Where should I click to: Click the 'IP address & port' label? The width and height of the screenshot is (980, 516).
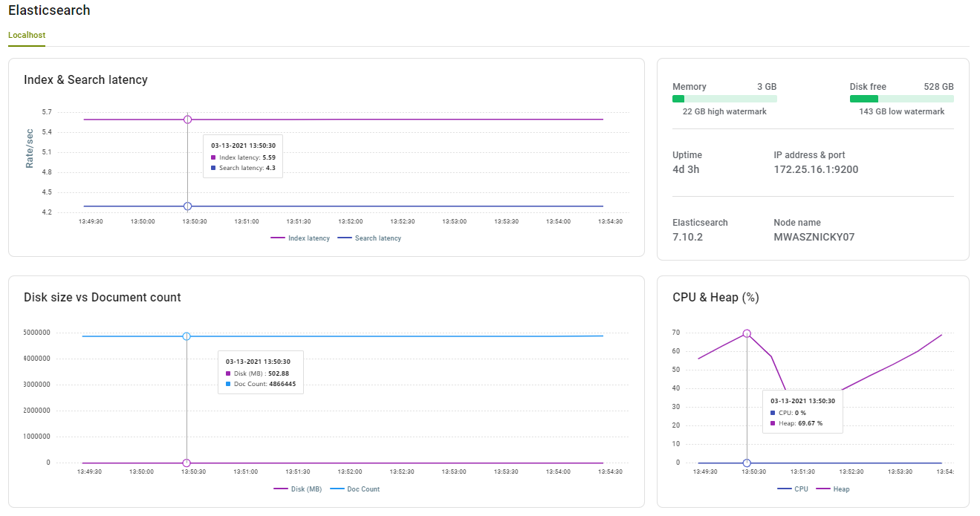(x=809, y=155)
